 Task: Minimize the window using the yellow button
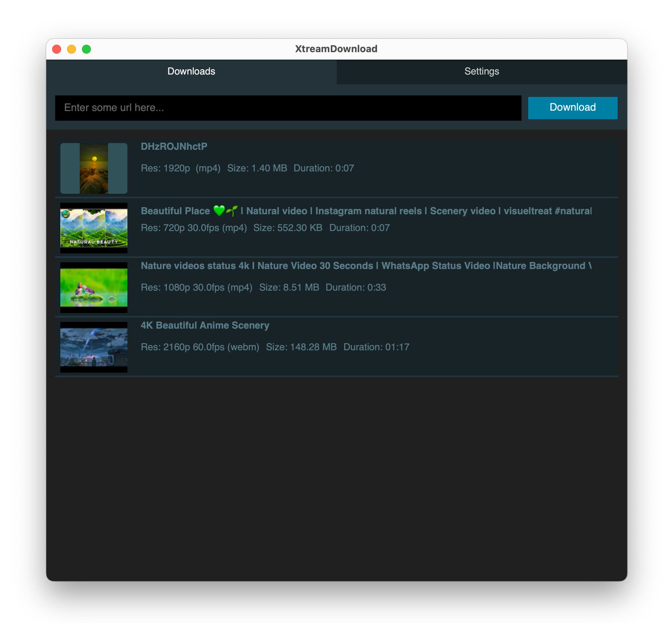pyautogui.click(x=72, y=49)
